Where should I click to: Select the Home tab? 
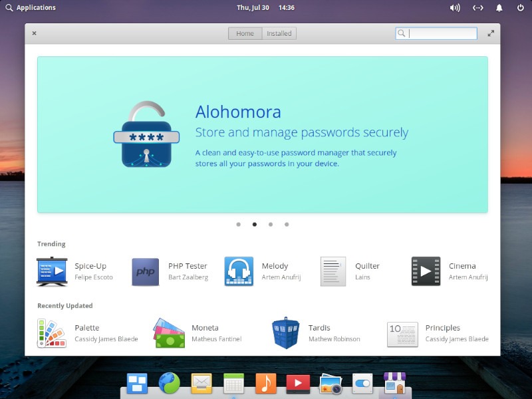(x=245, y=33)
